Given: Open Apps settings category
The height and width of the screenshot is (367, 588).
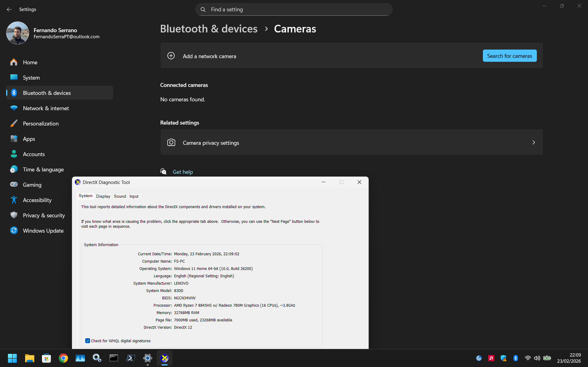Looking at the screenshot, I should tap(59, 139).
